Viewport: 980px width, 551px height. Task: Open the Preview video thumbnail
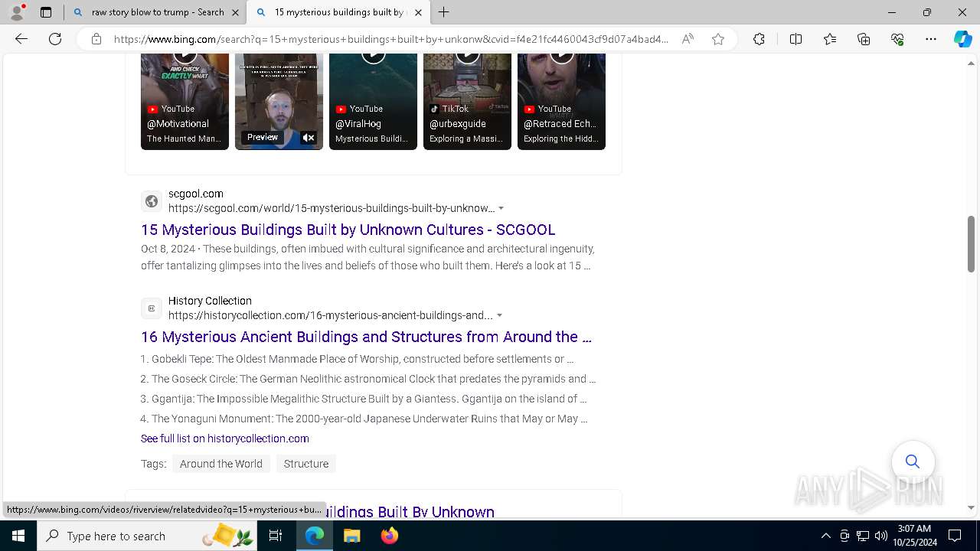click(279, 101)
